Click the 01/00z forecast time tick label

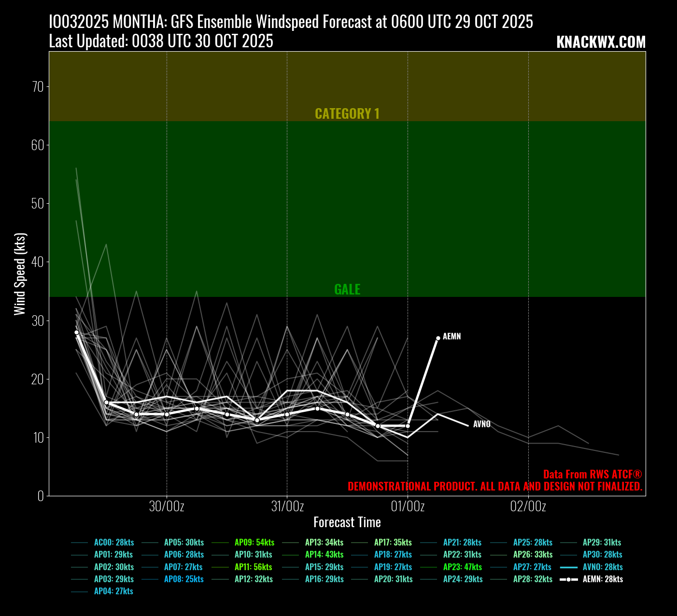click(408, 506)
